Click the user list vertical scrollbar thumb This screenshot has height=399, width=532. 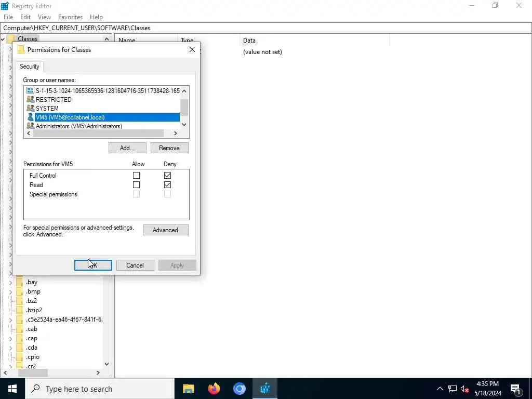(184, 108)
